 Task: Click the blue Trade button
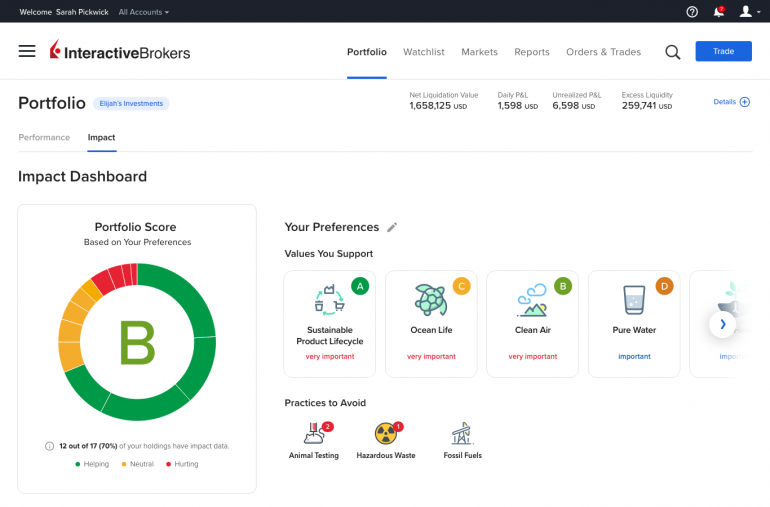pyautogui.click(x=723, y=52)
